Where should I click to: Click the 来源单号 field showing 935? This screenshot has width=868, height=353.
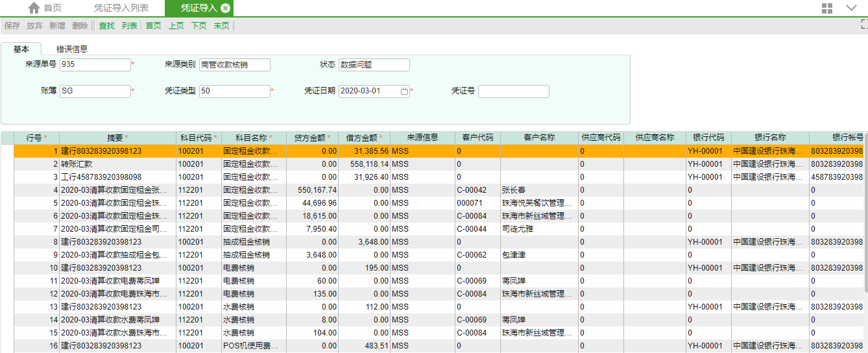95,65
